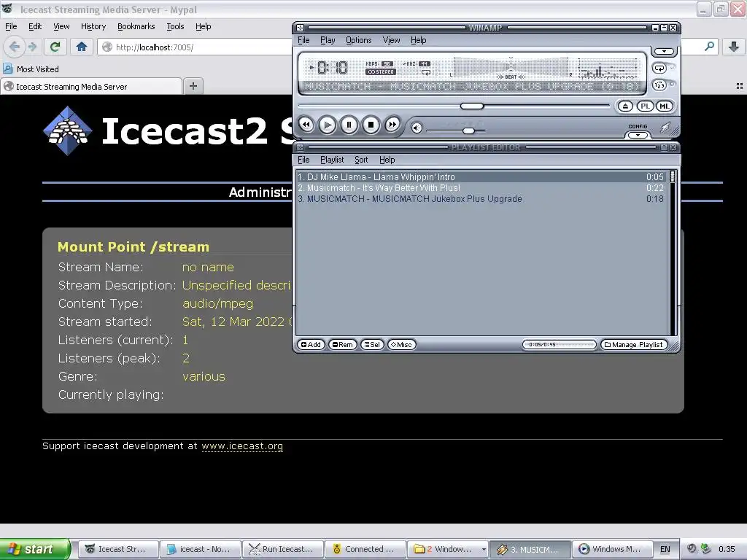Open Winamp main window Help menu
This screenshot has width=747, height=560.
pos(418,41)
